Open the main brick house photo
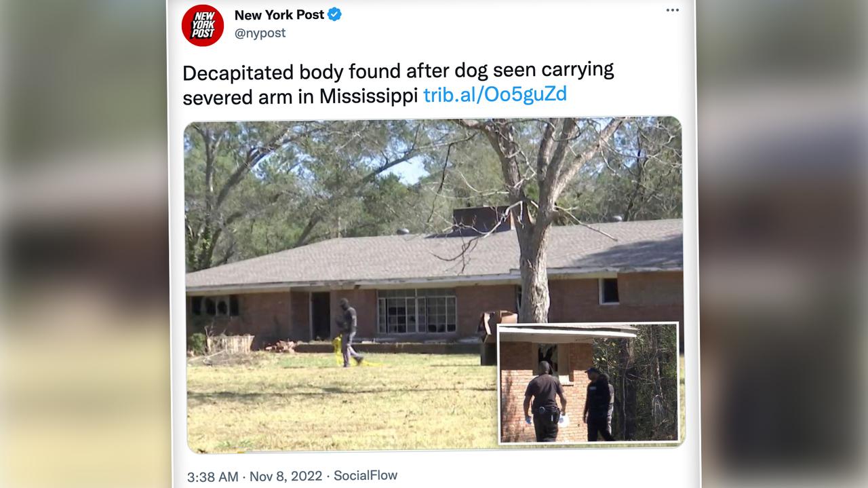This screenshot has height=488, width=868. 434,284
